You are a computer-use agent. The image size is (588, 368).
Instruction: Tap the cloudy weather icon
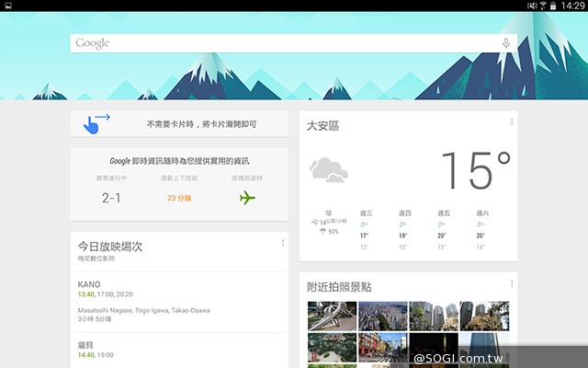tap(329, 170)
